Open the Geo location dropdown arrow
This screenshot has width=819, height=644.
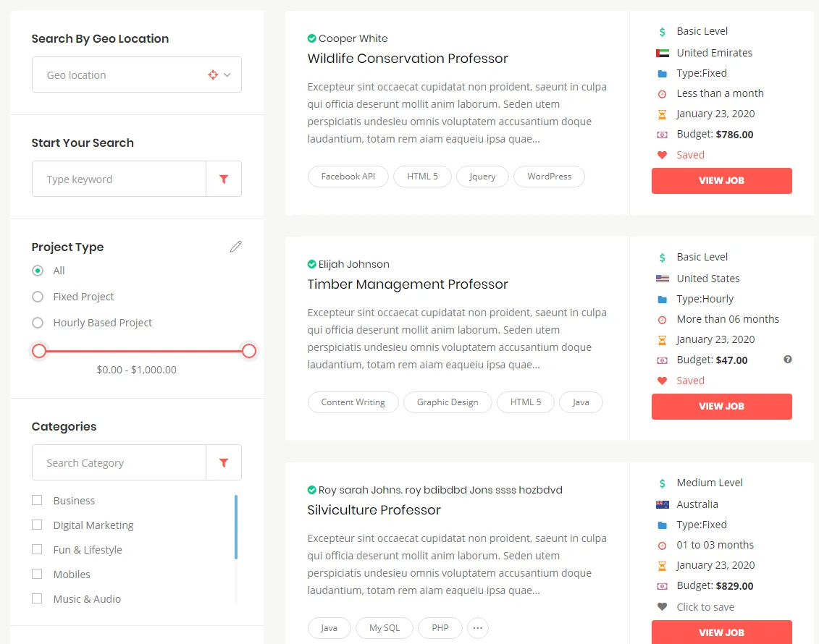point(227,75)
